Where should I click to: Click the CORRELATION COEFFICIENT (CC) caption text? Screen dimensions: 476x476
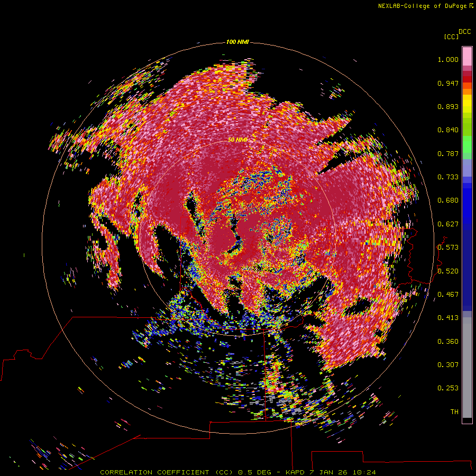(x=167, y=472)
